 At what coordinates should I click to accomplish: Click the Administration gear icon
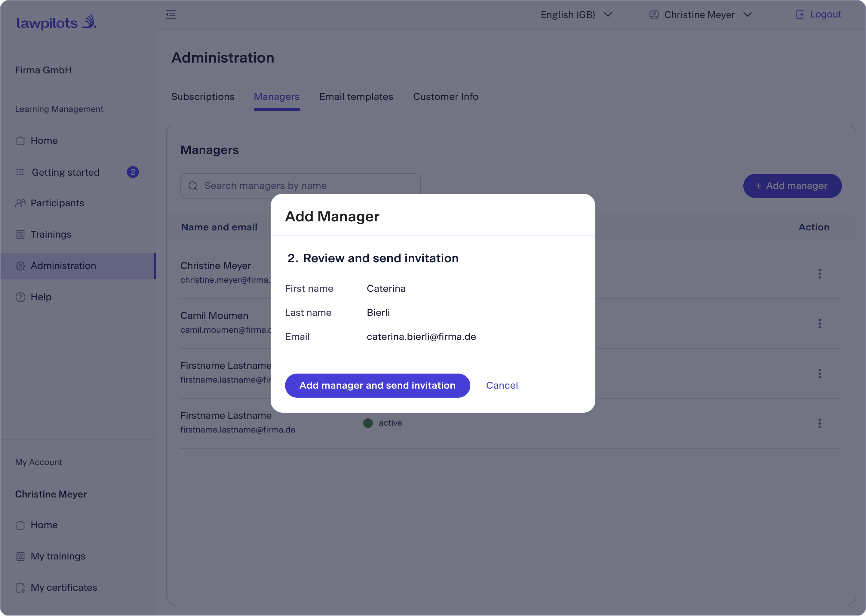(x=20, y=266)
